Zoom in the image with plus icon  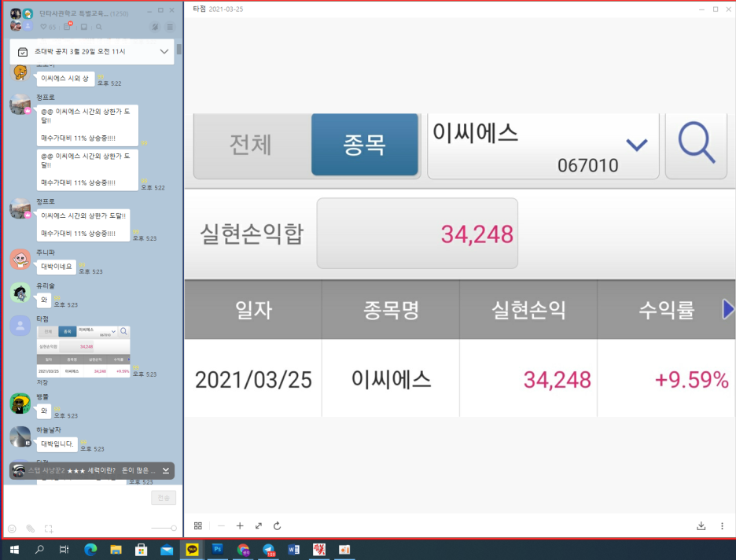[240, 525]
